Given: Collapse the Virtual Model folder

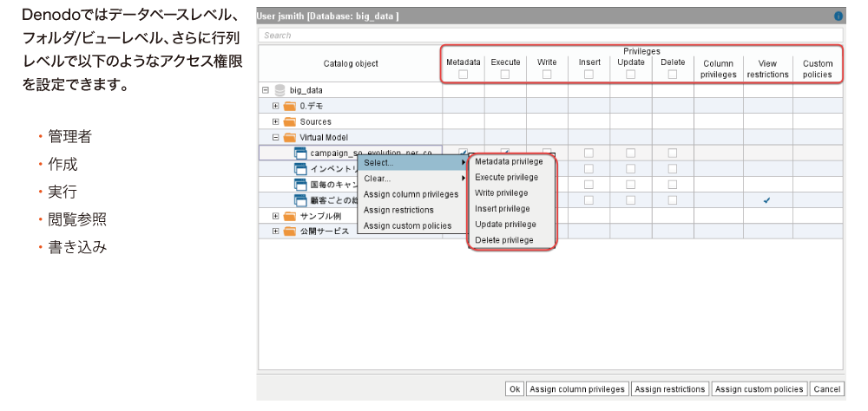Looking at the screenshot, I should (276, 137).
